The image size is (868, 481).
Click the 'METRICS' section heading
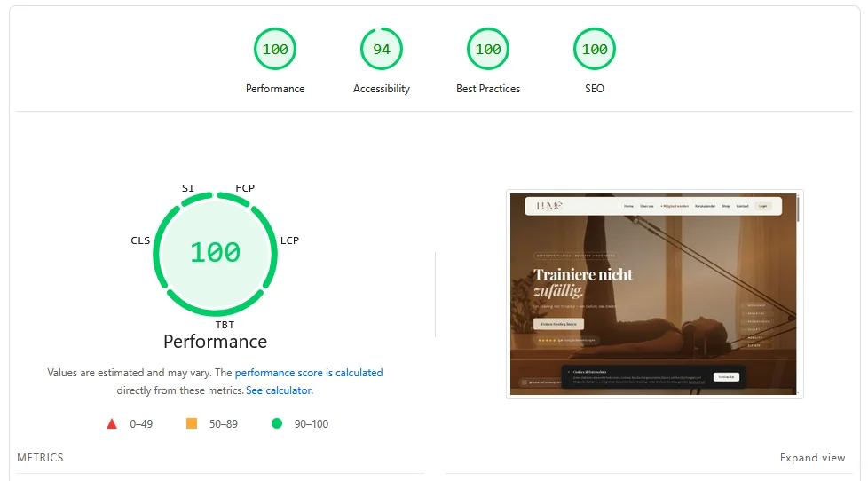click(x=41, y=458)
